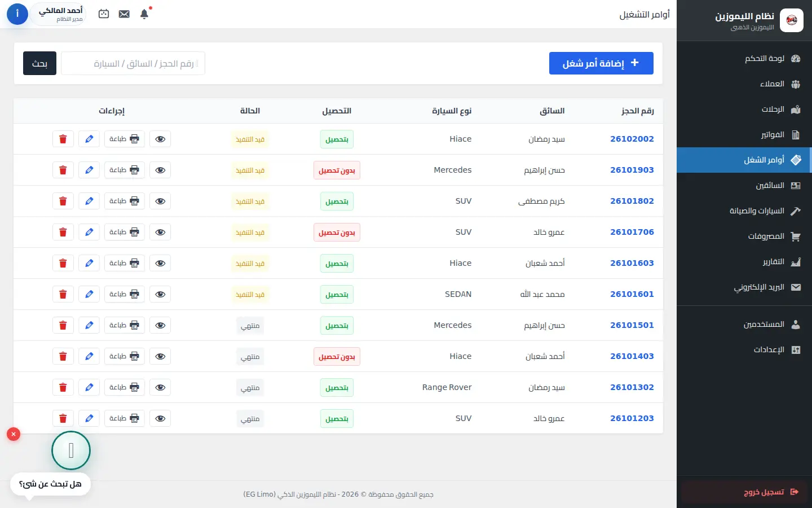This screenshot has height=508, width=812.
Task: View details of booking 26101203 (eye icon)
Action: [160, 418]
